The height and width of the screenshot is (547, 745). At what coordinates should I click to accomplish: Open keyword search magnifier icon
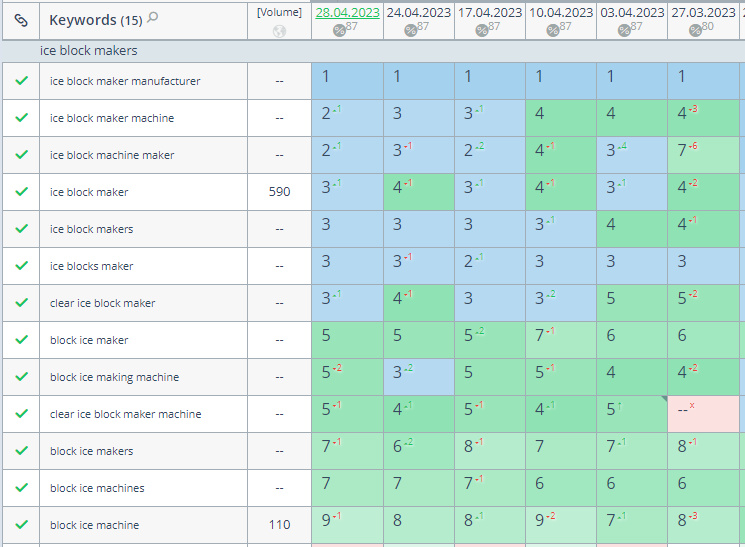(153, 18)
